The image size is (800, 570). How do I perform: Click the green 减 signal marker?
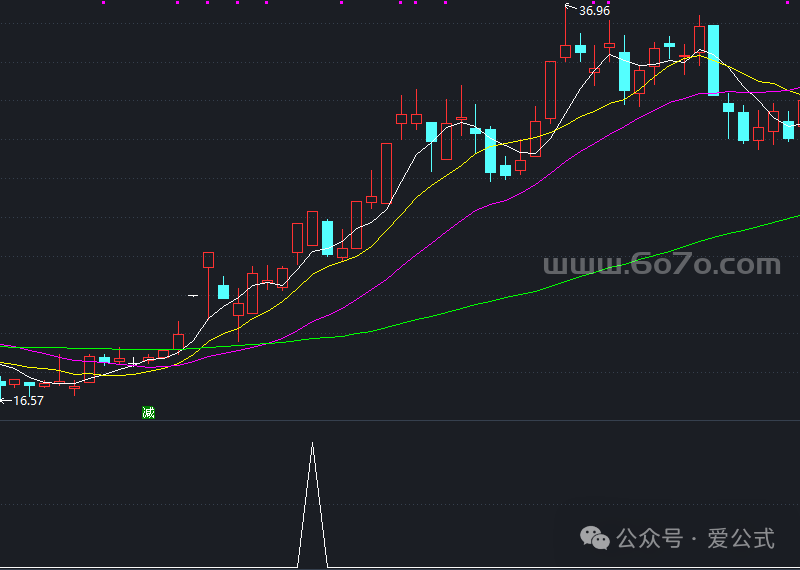pyautogui.click(x=149, y=412)
